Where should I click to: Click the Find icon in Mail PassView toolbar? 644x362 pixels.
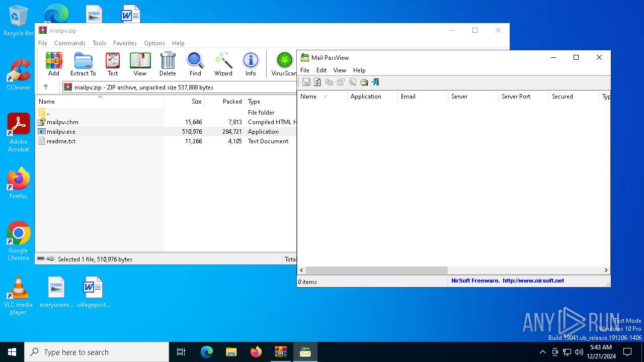click(352, 82)
